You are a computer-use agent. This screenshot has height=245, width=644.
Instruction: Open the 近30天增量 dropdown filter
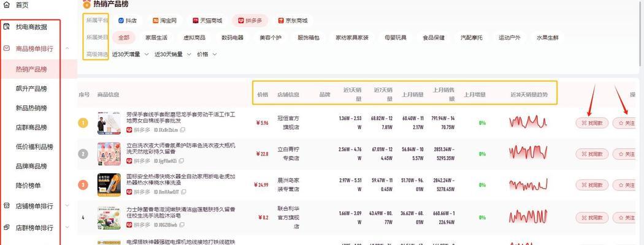131,54
